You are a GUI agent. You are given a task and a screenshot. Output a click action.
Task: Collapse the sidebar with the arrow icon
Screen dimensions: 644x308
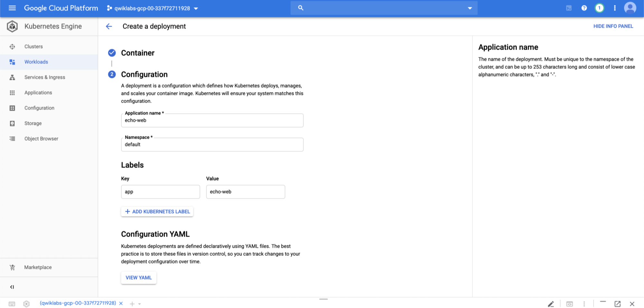coord(12,287)
